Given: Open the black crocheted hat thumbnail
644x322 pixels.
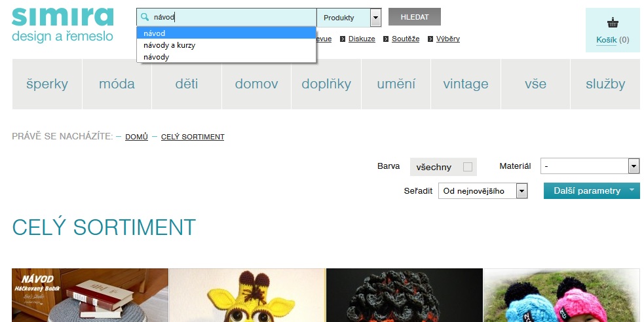Looking at the screenshot, I should pos(405,295).
